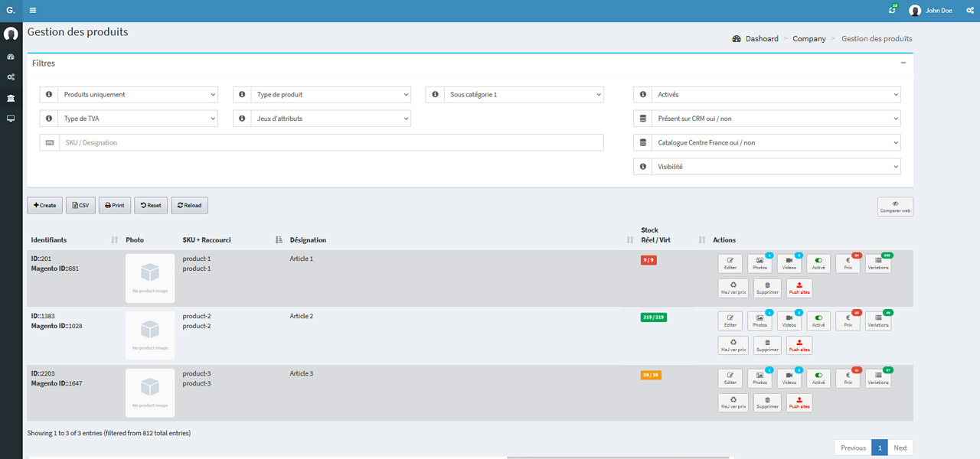Click Push sites for product-2
The width and height of the screenshot is (980, 459).
click(799, 346)
